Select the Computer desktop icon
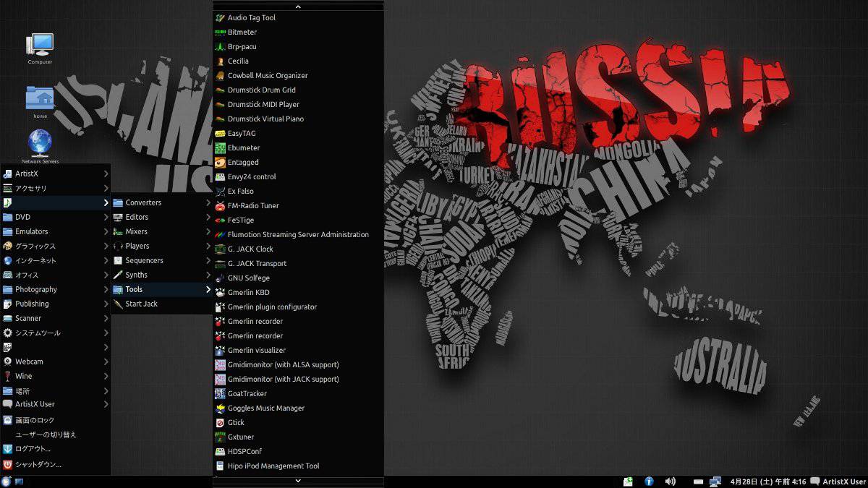Image resolution: width=868 pixels, height=488 pixels. point(40,45)
